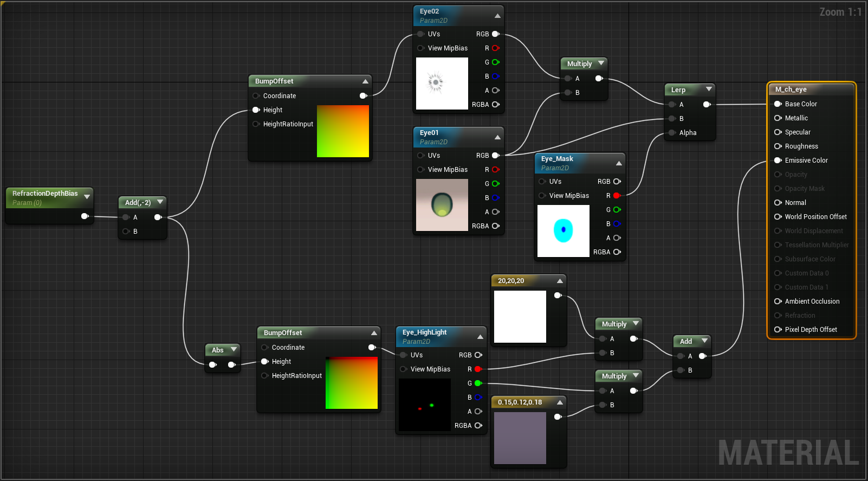Click Eye02 RGB output pin
The image size is (868, 481).
[495, 34]
